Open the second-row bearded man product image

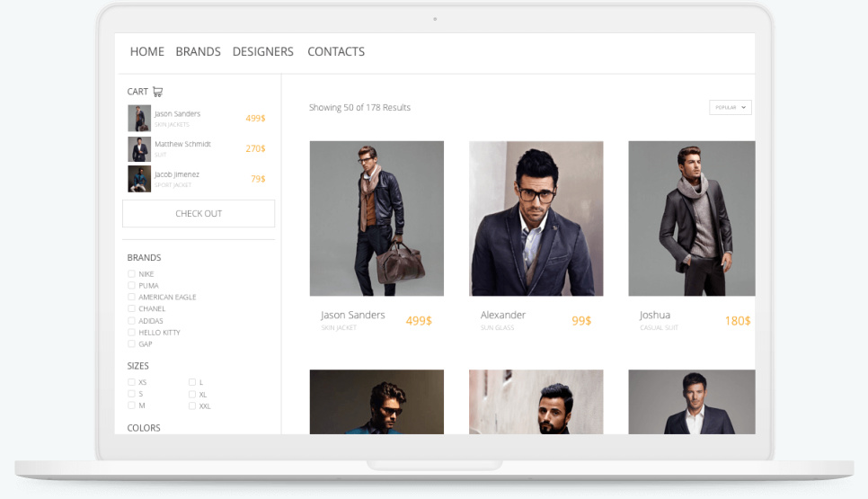click(536, 402)
